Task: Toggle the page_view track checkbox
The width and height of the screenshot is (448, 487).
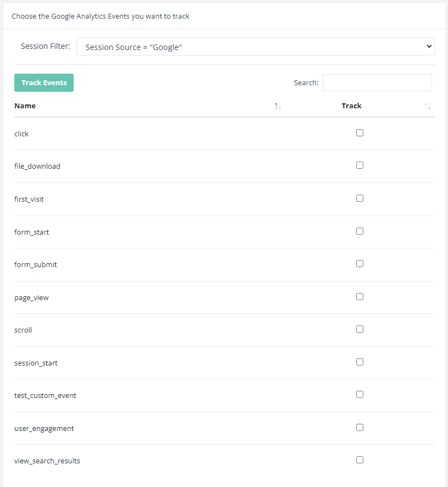Action: click(x=359, y=297)
